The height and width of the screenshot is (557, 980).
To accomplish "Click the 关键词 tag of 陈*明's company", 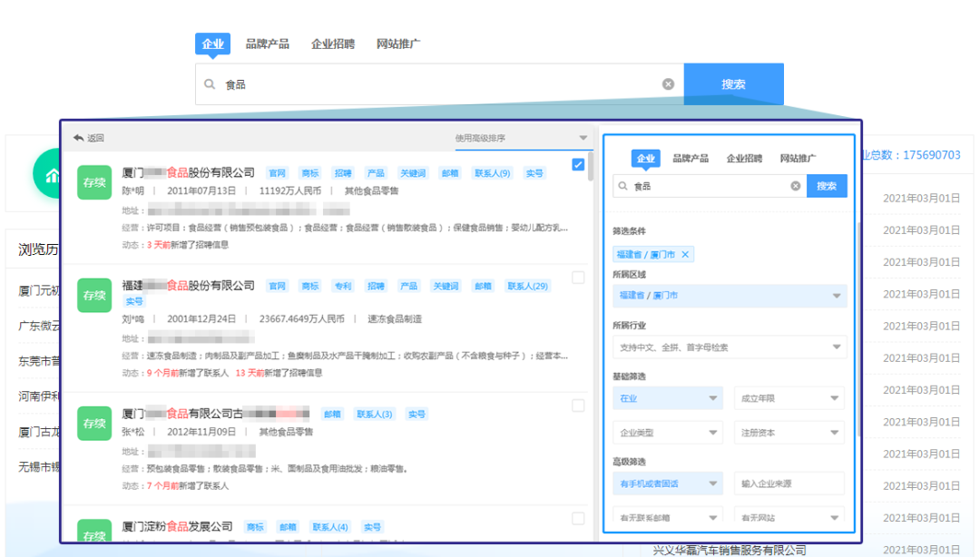I will (x=413, y=173).
